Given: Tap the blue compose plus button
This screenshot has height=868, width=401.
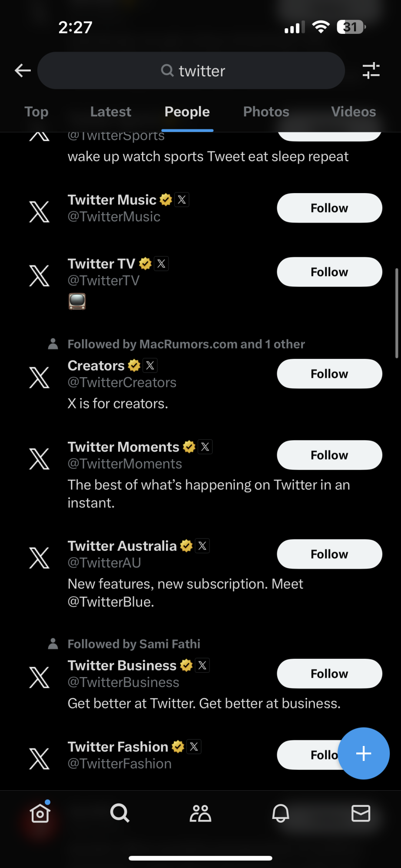Looking at the screenshot, I should tap(364, 753).
